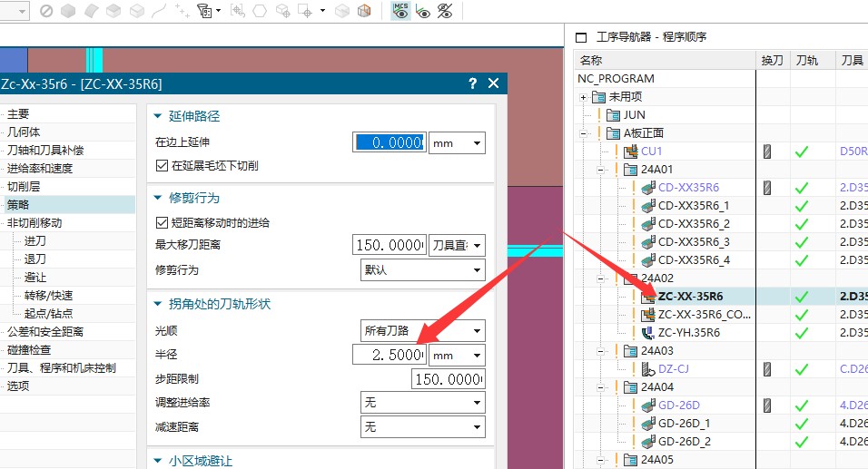Click the hide-display crossed eye icon
This screenshot has width=868, height=469.
pos(445,11)
